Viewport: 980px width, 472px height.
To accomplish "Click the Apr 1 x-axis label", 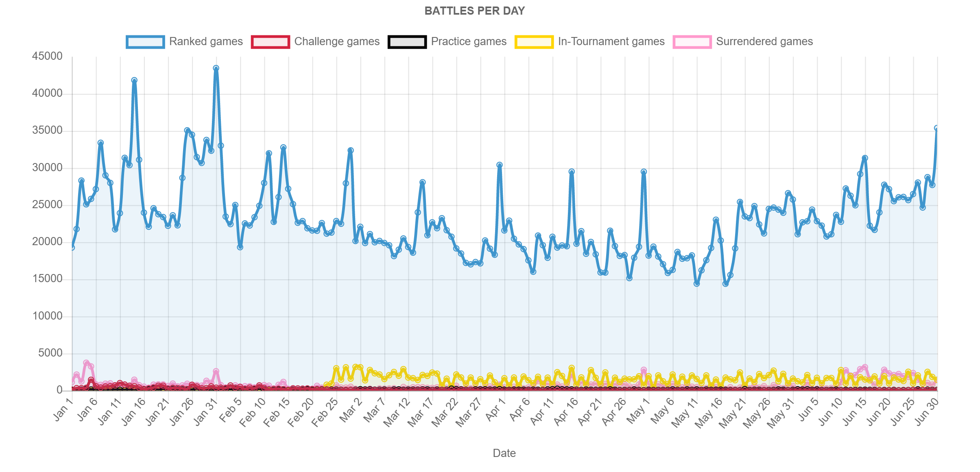I will [x=495, y=409].
